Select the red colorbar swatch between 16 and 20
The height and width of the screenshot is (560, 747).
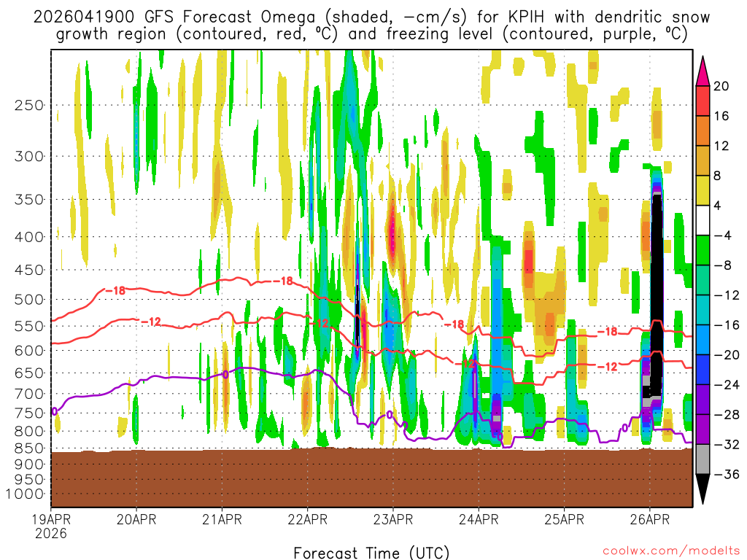point(703,100)
